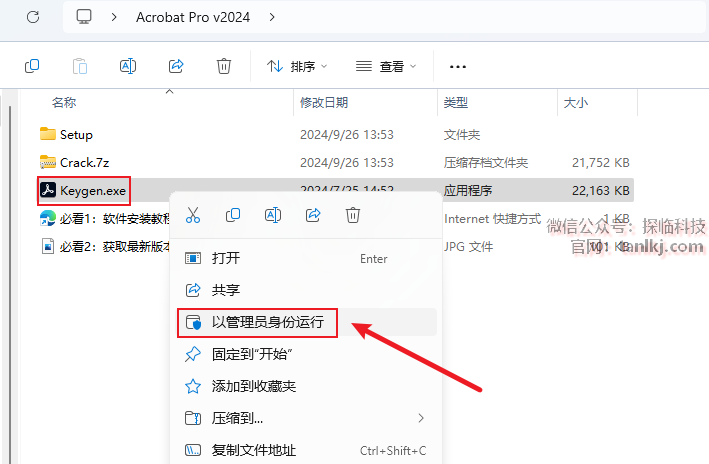Click the 文件夹 type of Setup
Image resolution: width=709 pixels, height=464 pixels.
pyautogui.click(x=462, y=135)
